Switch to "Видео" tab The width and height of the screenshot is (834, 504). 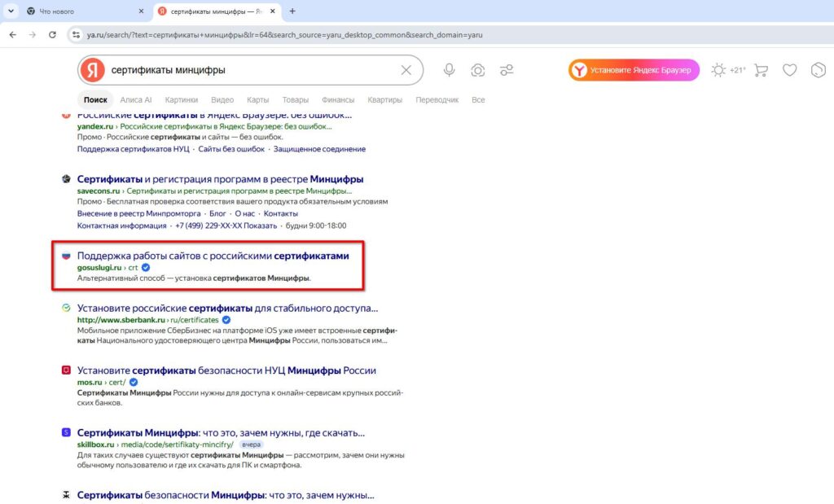pyautogui.click(x=222, y=100)
